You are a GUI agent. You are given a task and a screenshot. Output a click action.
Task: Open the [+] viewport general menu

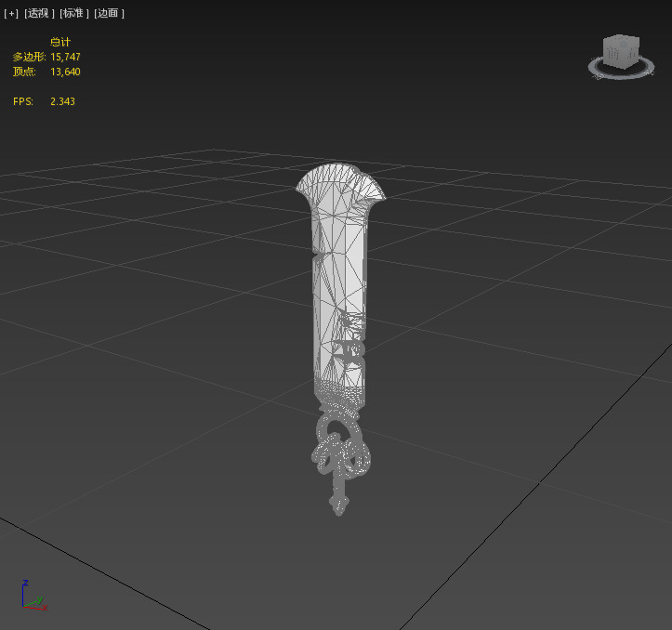click(11, 13)
